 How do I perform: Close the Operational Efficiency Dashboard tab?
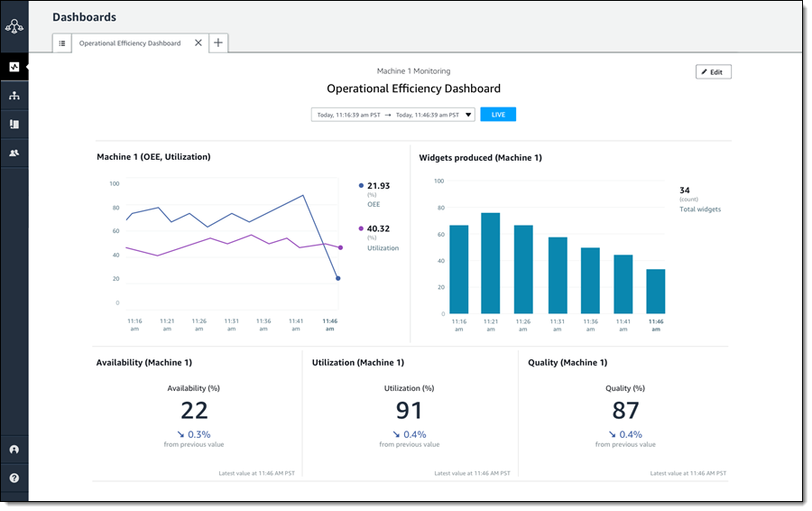[x=198, y=43]
